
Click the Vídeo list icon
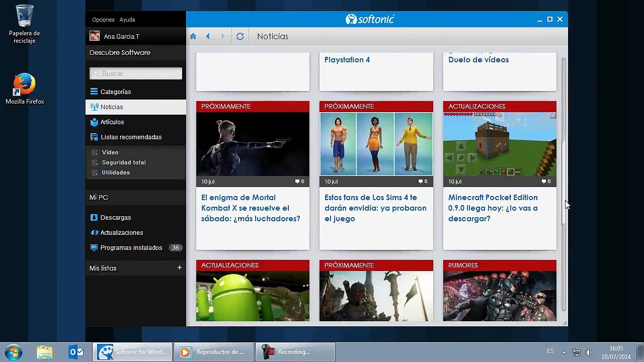95,152
